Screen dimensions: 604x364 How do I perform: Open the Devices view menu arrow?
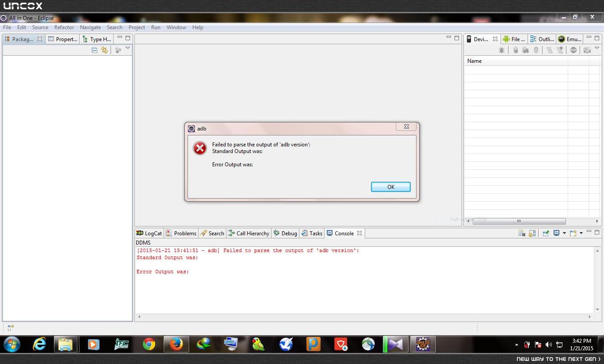(x=597, y=48)
